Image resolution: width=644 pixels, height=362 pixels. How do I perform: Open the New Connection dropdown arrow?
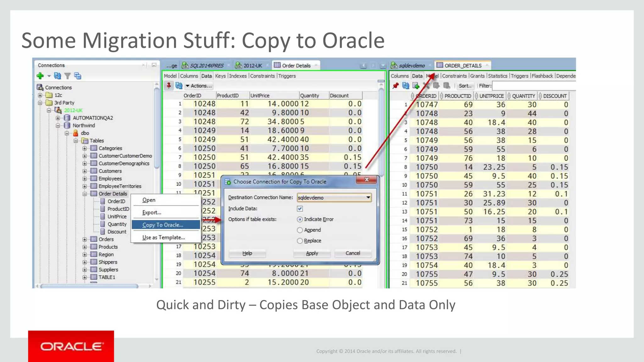[x=49, y=76]
